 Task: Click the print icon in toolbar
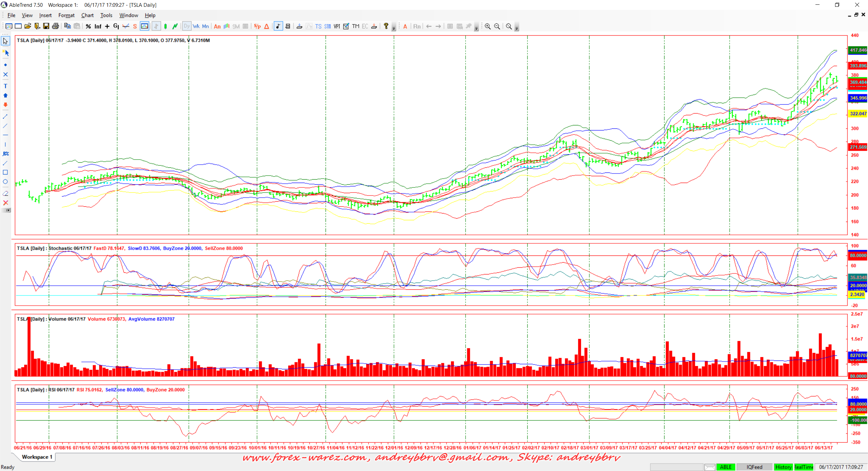pyautogui.click(x=56, y=26)
